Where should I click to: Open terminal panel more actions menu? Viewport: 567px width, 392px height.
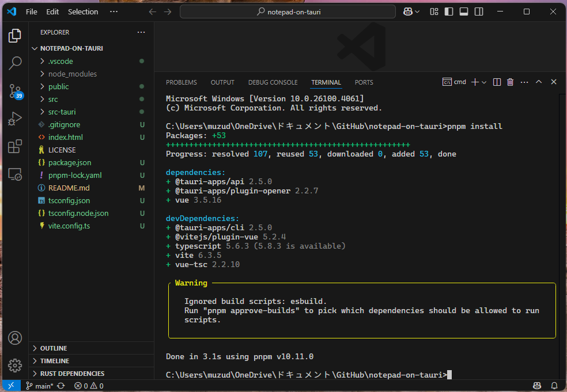click(x=524, y=82)
